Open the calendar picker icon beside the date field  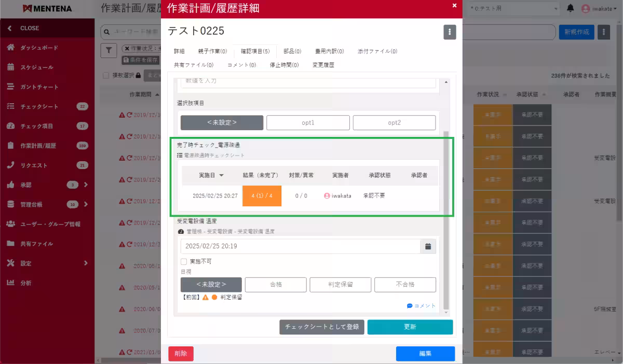427,246
